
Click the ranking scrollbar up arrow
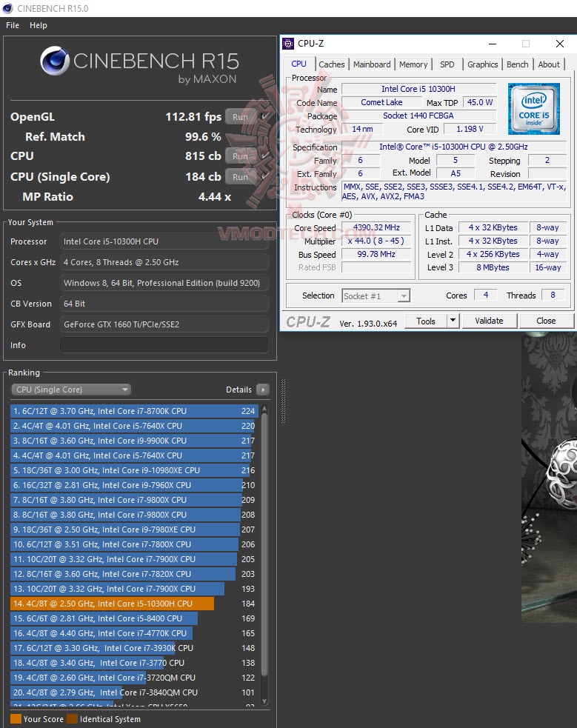click(x=264, y=409)
